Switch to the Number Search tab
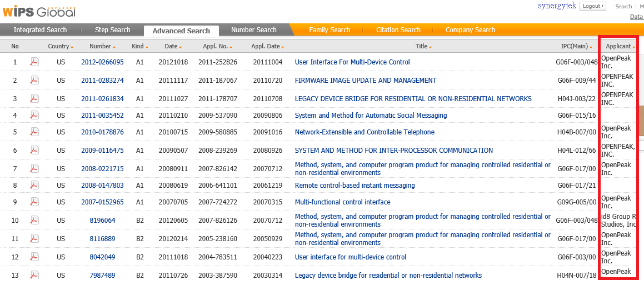Image resolution: width=644 pixels, height=285 pixels. (x=253, y=30)
